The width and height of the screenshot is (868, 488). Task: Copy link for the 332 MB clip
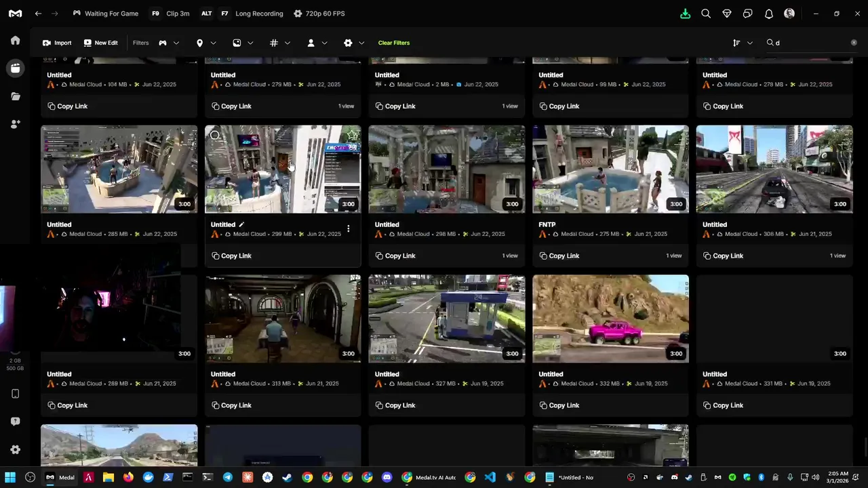coord(559,405)
